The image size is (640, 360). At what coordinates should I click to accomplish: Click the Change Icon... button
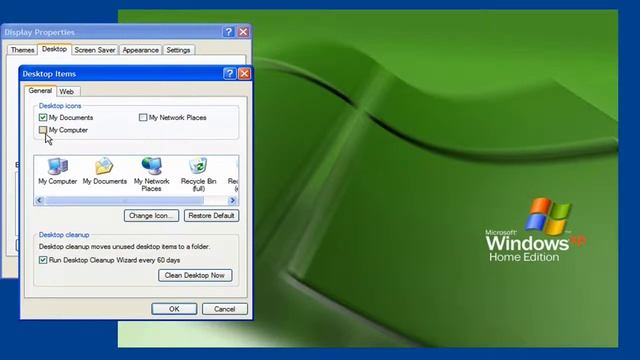pyautogui.click(x=151, y=216)
